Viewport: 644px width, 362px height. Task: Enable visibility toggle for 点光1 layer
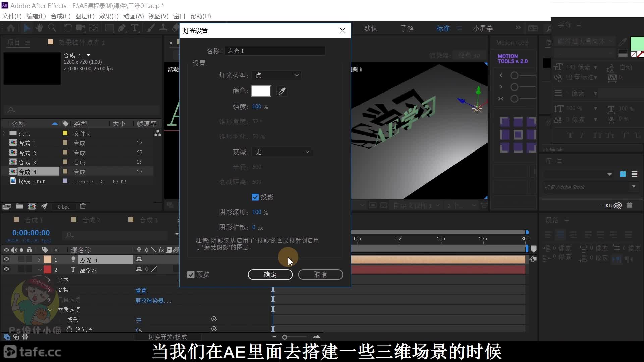coord(6,260)
